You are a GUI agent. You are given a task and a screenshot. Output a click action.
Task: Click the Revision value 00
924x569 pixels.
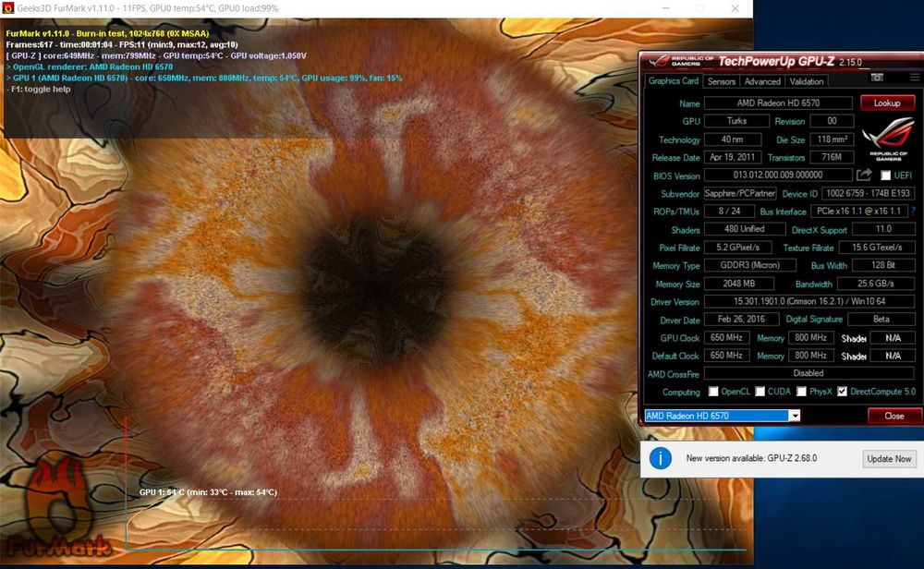[x=833, y=121]
